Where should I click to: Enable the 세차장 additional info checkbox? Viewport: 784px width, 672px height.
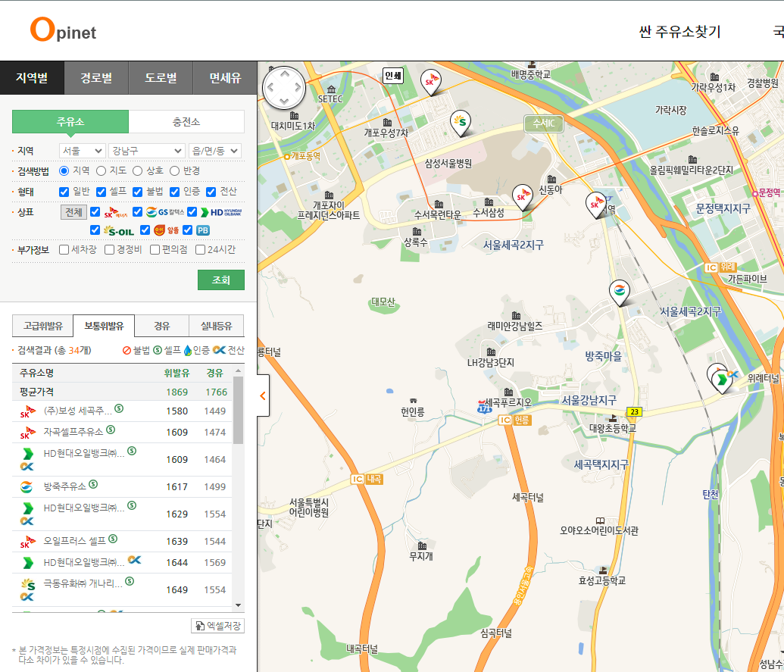(x=64, y=249)
